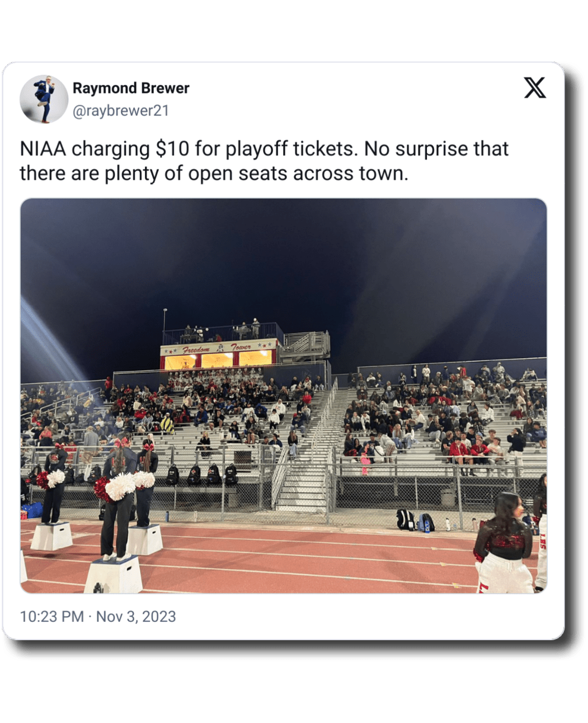Visit the @raybrewer21 handle
The image size is (588, 723).
(121, 111)
